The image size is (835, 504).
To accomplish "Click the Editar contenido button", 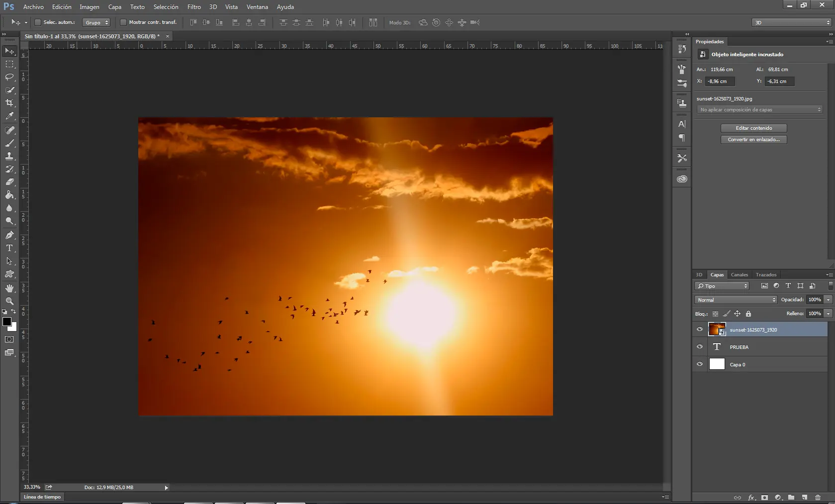I will point(754,128).
